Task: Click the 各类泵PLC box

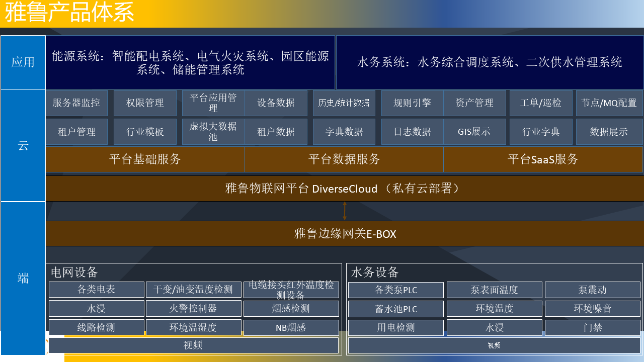Action: (396, 290)
